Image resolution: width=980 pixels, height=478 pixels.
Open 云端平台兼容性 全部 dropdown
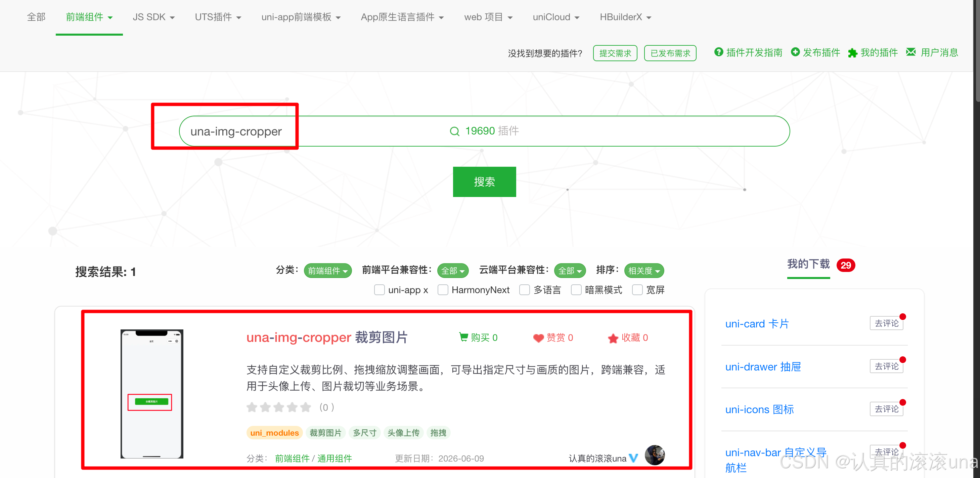pos(570,271)
